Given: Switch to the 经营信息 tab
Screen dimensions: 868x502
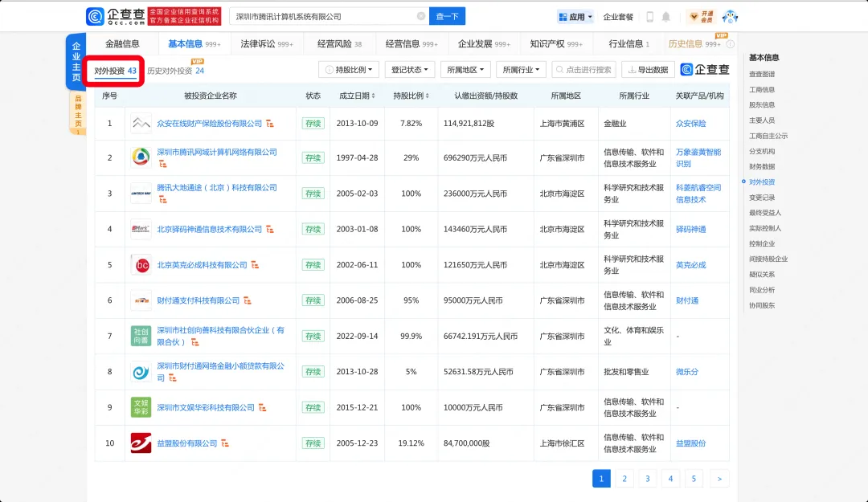Looking at the screenshot, I should click(411, 43).
